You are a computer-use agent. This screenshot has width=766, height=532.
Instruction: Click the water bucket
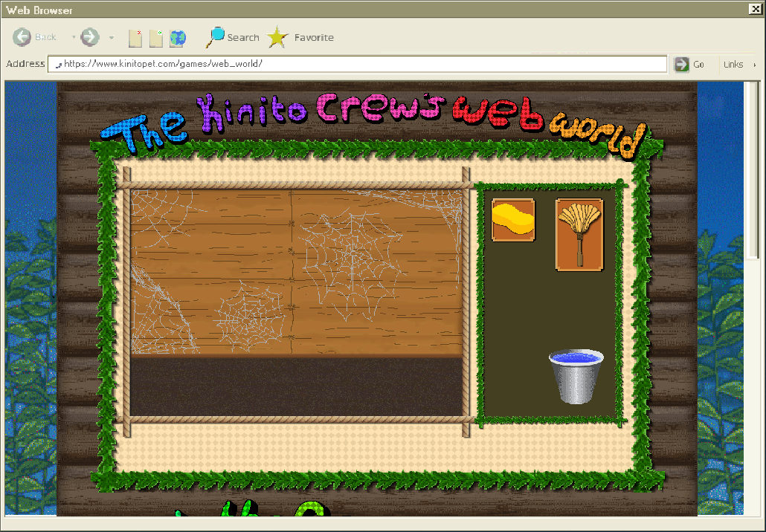click(576, 377)
